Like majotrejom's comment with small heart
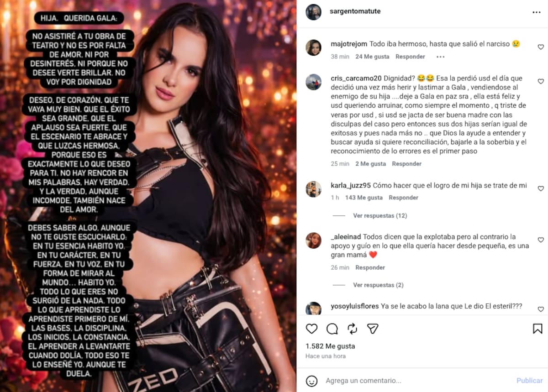 pyautogui.click(x=541, y=47)
